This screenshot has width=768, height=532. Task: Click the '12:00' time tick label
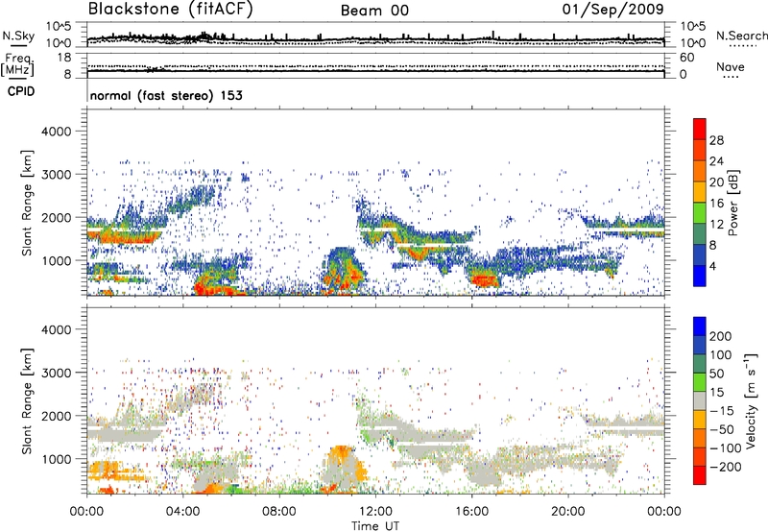coord(375,512)
